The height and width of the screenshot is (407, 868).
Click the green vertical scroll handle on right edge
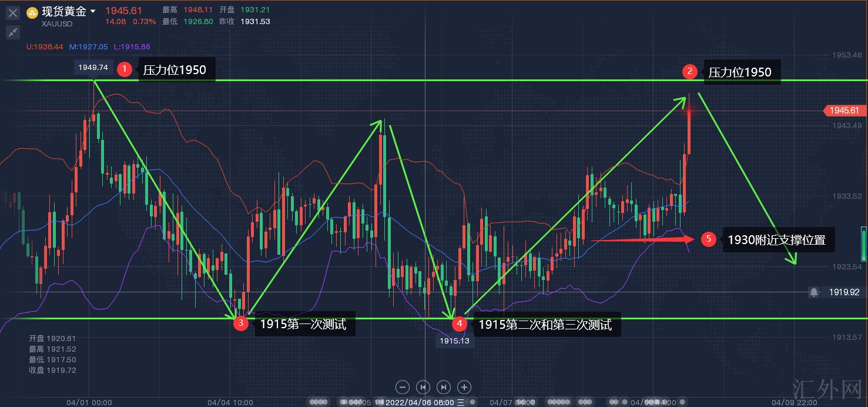click(863, 243)
